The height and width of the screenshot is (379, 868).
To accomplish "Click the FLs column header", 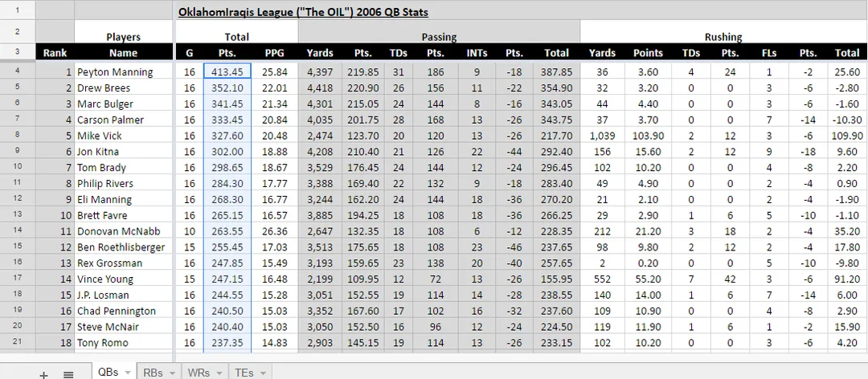I will pyautogui.click(x=769, y=52).
